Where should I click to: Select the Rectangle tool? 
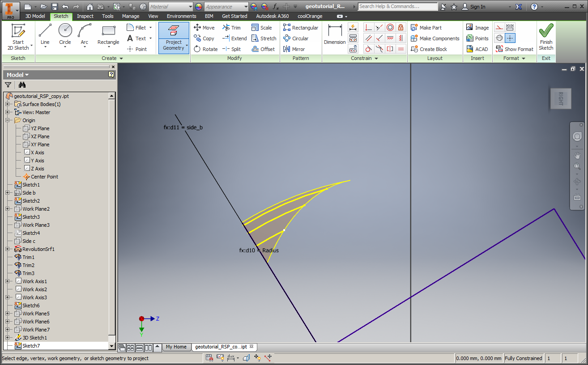point(108,36)
